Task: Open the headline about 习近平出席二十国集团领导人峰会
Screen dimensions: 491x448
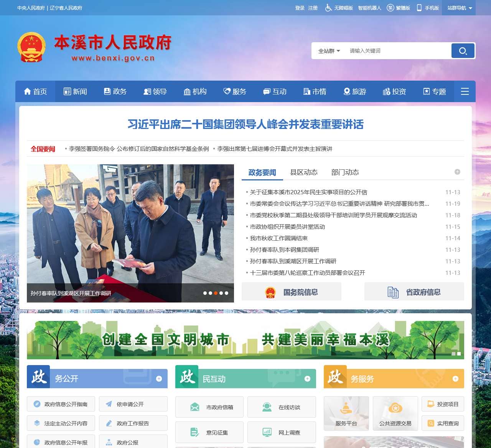Action: 246,125
